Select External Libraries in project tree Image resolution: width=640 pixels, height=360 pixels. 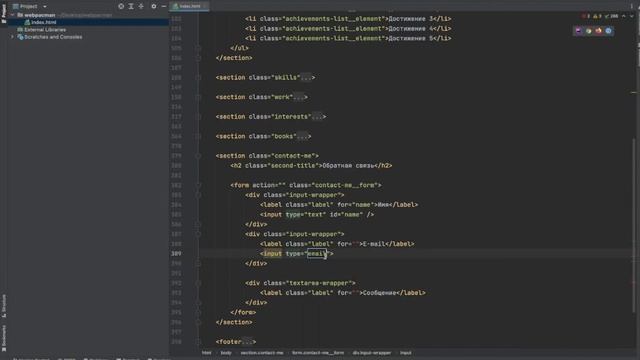click(x=45, y=29)
